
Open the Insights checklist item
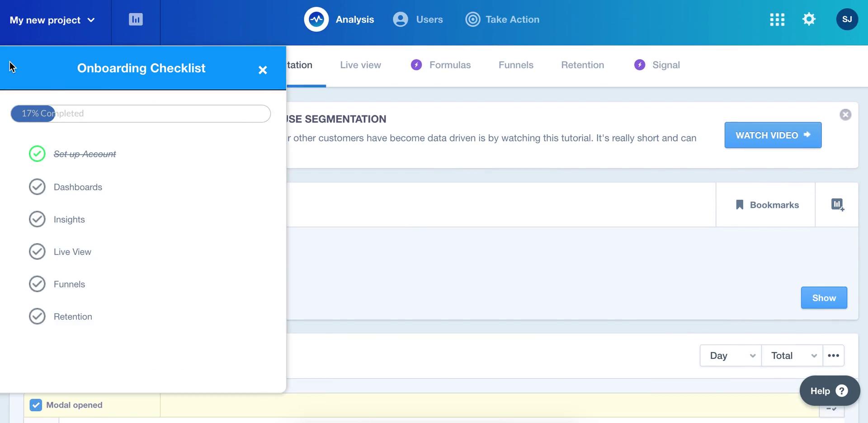click(69, 220)
